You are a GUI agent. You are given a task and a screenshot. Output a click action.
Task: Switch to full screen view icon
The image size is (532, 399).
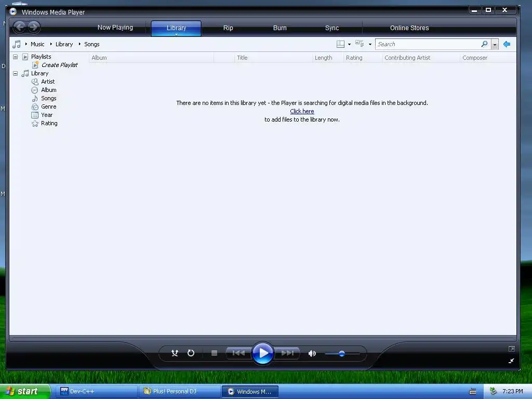click(x=512, y=349)
